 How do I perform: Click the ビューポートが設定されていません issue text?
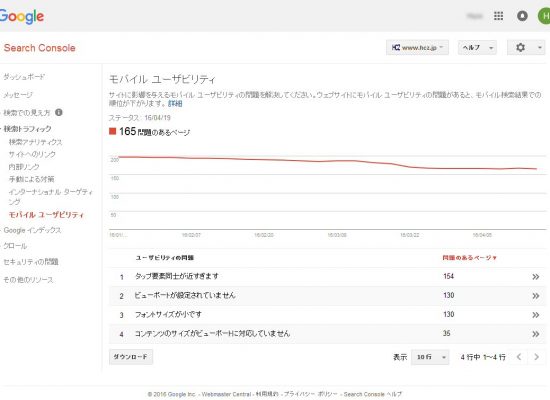(x=185, y=295)
